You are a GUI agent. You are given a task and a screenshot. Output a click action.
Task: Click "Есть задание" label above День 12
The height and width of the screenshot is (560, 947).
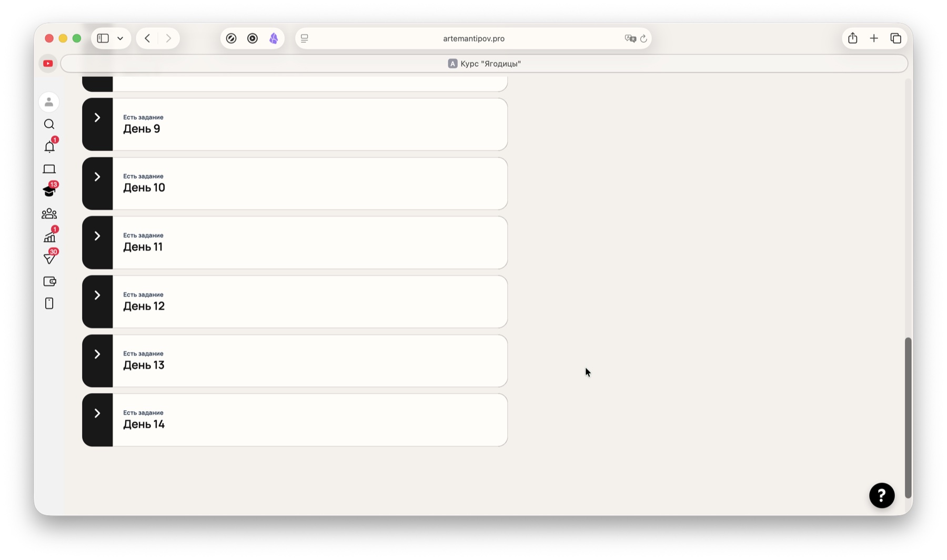coord(143,294)
